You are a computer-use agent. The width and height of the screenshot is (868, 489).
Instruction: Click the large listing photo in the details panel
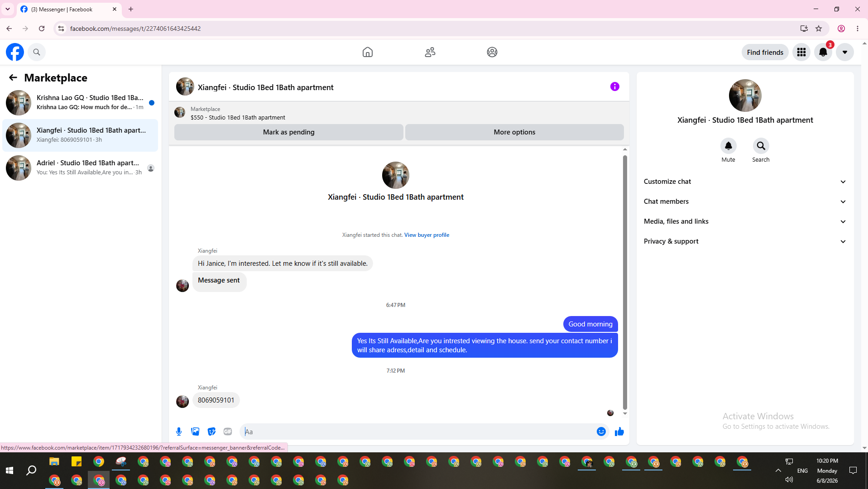[745, 96]
